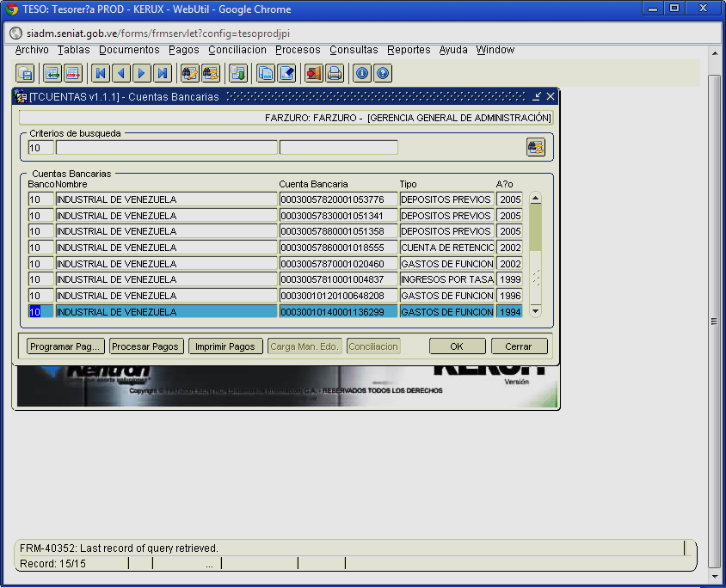Click the blue Information toolbar icon

tap(362, 73)
